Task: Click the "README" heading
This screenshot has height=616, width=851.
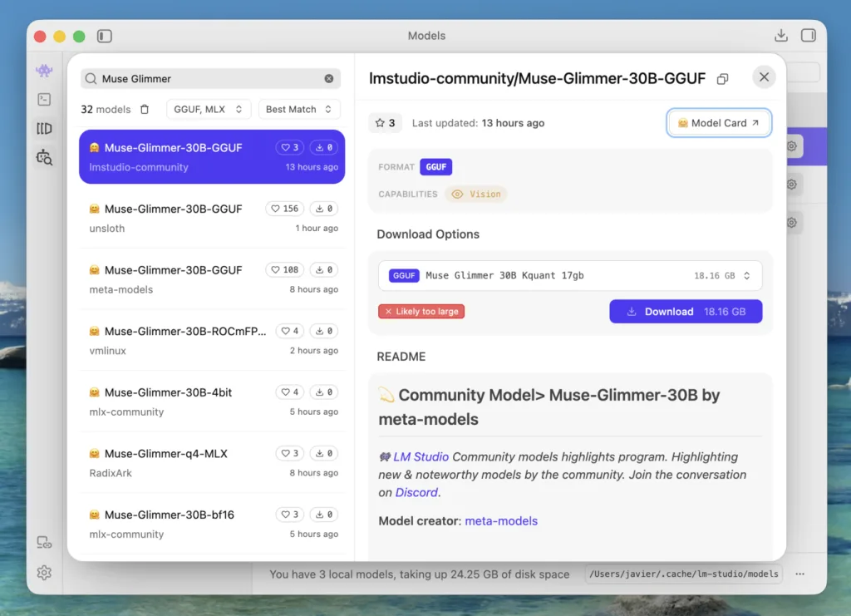Action: point(401,357)
